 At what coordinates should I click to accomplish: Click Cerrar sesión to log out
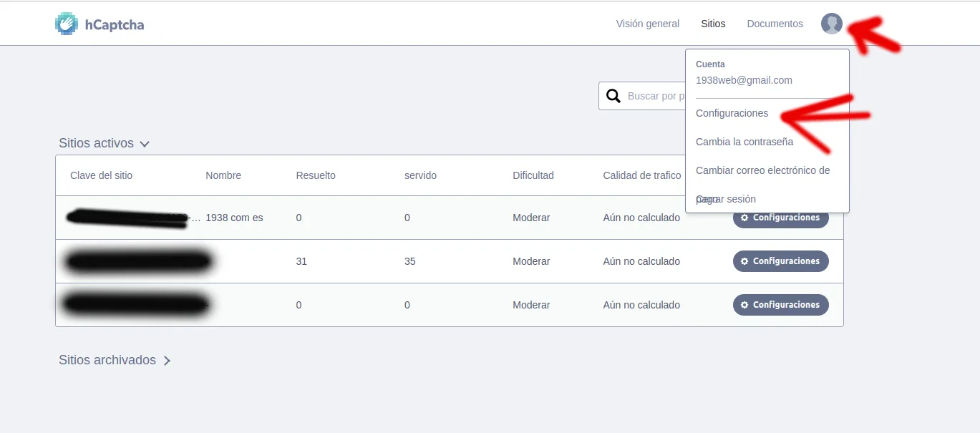(726, 199)
